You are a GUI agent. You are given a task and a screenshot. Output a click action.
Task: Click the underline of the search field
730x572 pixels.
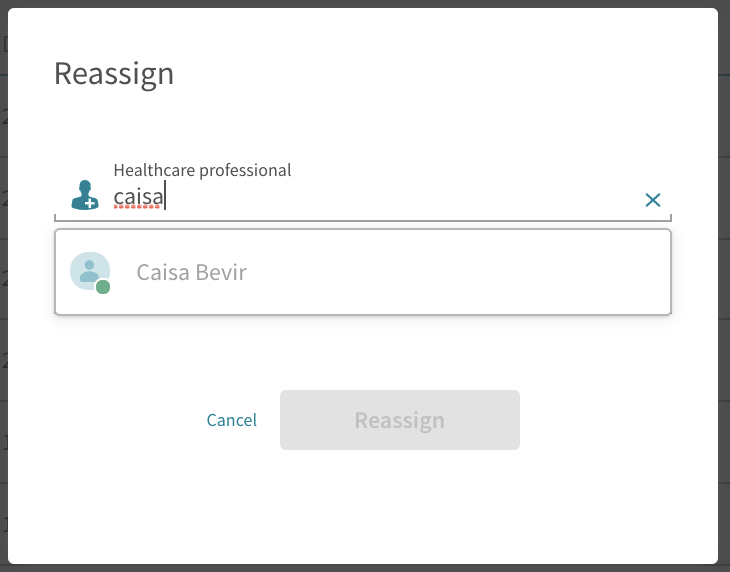(363, 220)
